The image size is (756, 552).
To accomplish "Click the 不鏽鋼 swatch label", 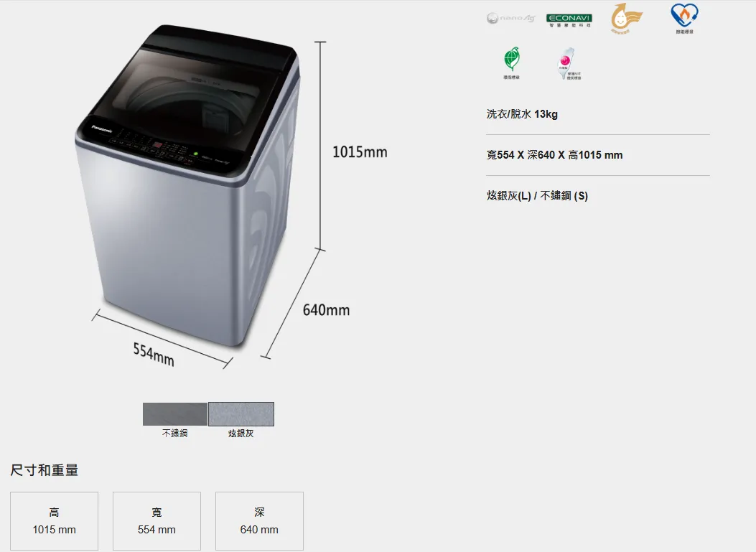I will 174,434.
